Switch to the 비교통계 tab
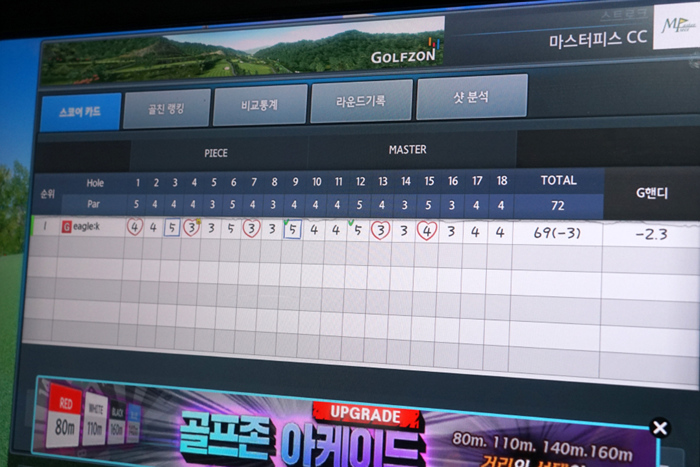The image size is (700, 467). coord(260,105)
